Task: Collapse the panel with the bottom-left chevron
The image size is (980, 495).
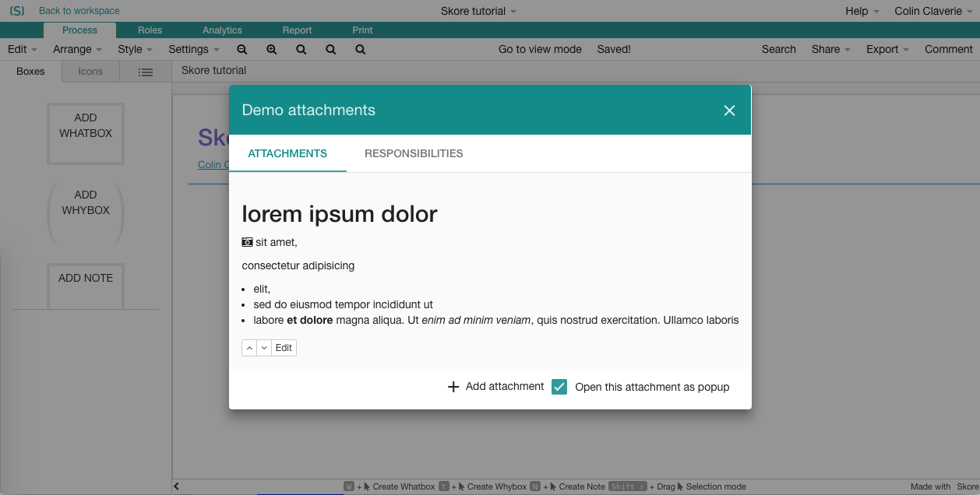Action: pyautogui.click(x=177, y=486)
